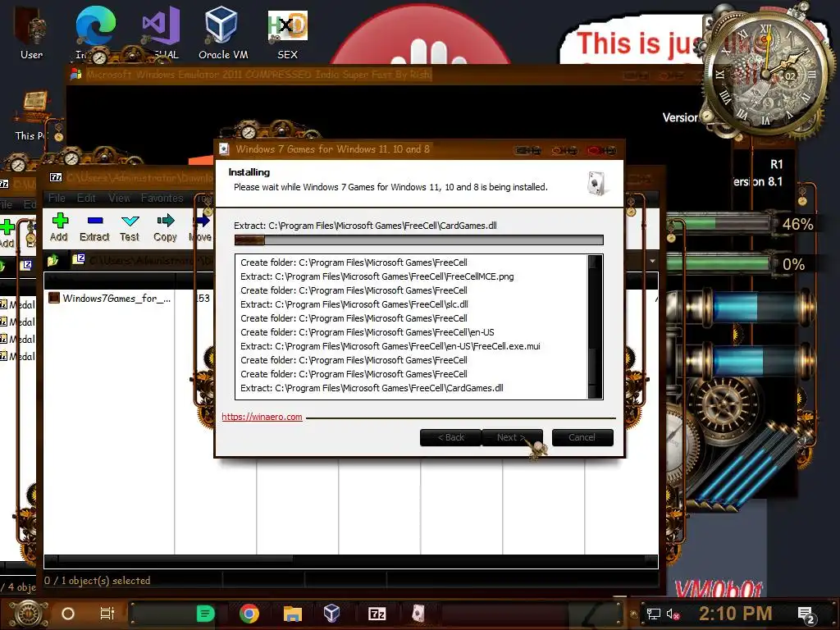Open the HxD hex editor desktop icon

click(288, 33)
